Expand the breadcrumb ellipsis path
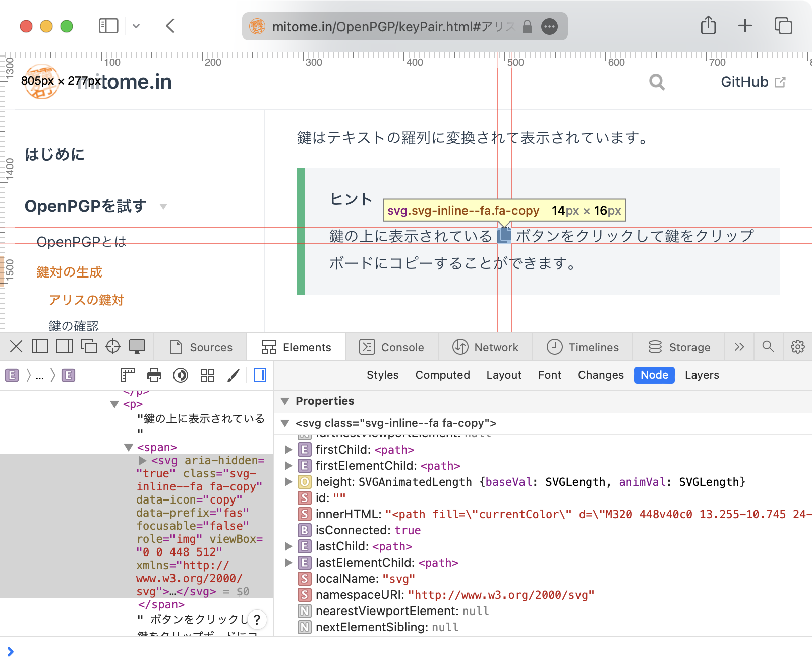The height and width of the screenshot is (666, 812). [40, 376]
